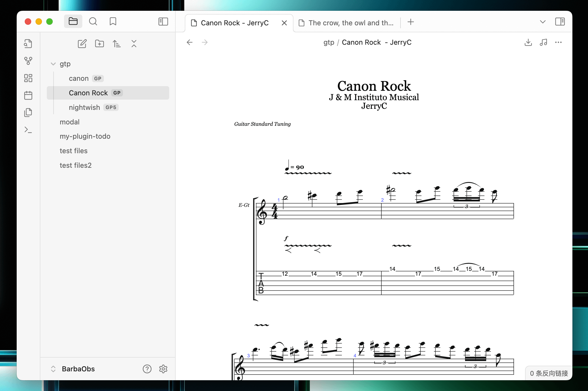
Task: Open the canvas grid icon in ribbon
Action: (28, 78)
